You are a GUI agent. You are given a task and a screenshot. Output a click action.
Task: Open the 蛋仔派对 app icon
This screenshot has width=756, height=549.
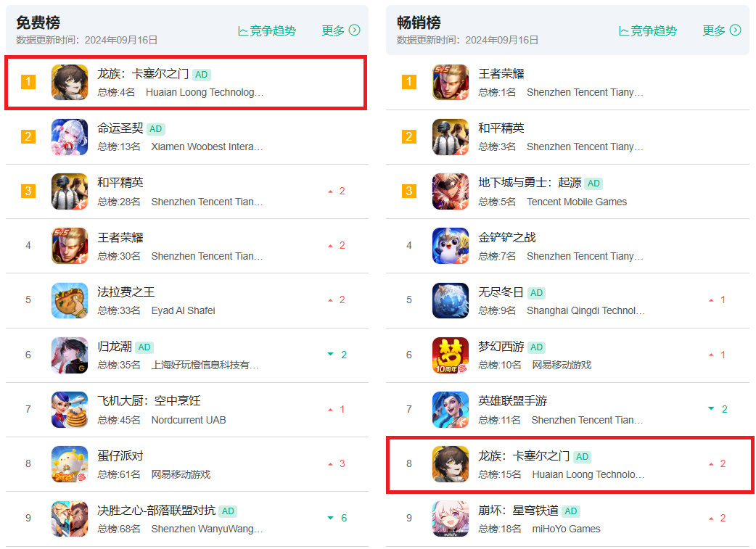coord(70,464)
